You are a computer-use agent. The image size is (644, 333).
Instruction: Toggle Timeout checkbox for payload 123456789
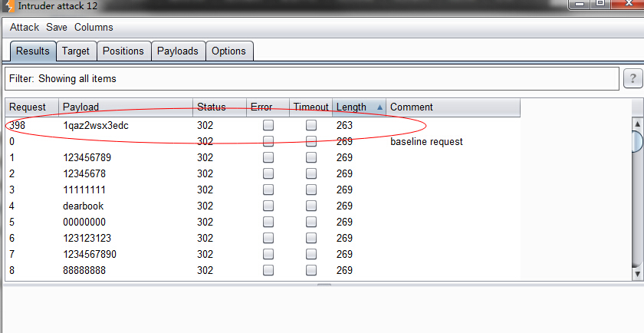pyautogui.click(x=311, y=157)
